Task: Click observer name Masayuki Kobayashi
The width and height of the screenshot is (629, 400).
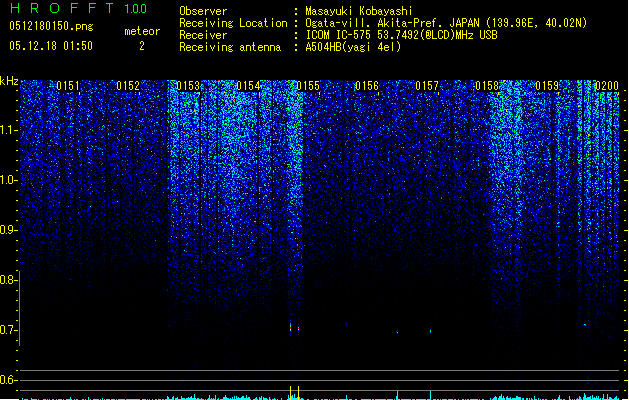Action: (359, 11)
